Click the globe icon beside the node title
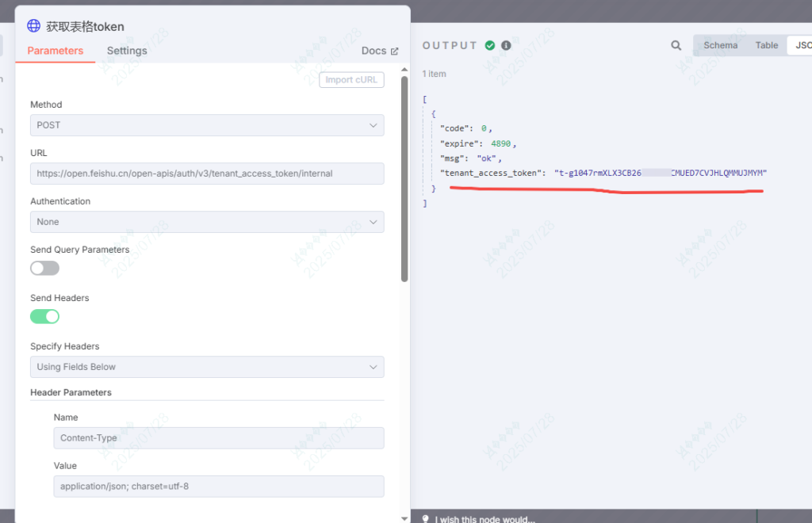 pyautogui.click(x=33, y=26)
